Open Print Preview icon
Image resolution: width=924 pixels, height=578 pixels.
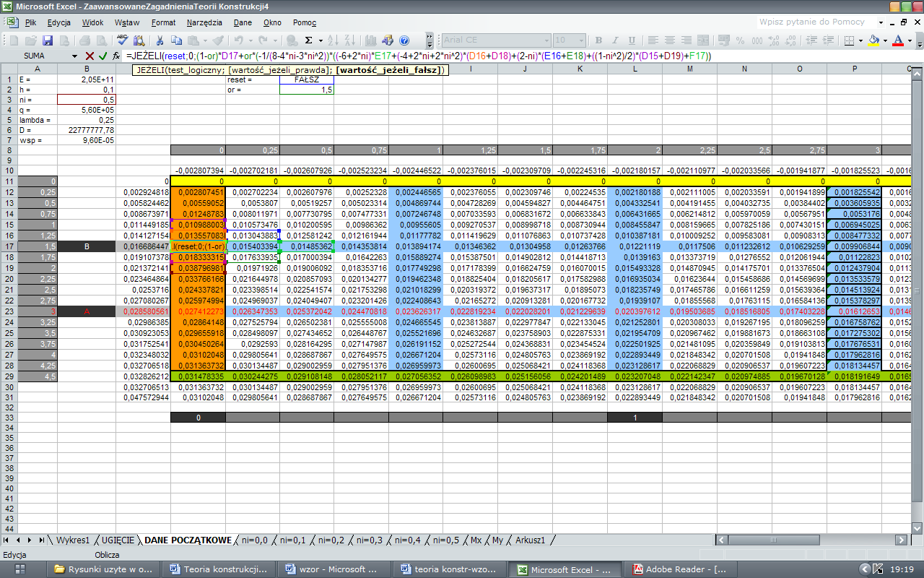click(x=102, y=40)
